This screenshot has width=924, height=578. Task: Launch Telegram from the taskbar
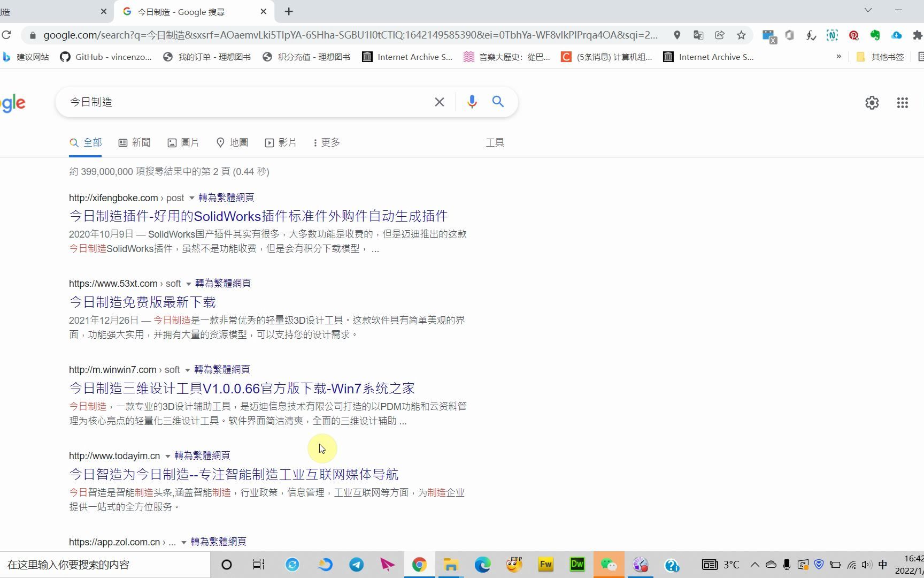(356, 565)
